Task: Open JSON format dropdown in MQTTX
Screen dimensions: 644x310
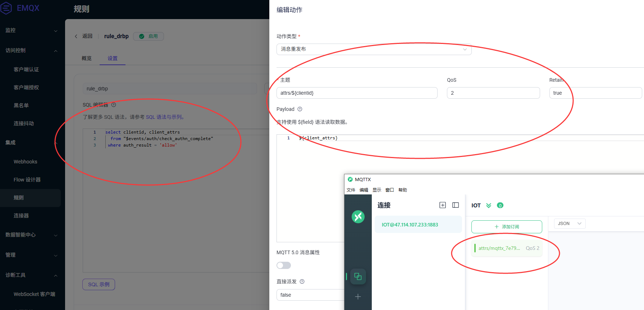Action: [x=570, y=224]
